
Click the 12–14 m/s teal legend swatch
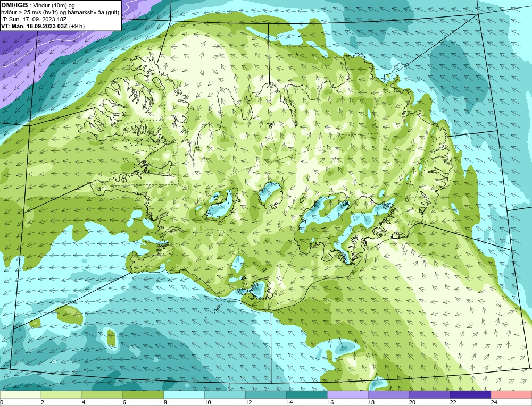pyautogui.click(x=266, y=394)
